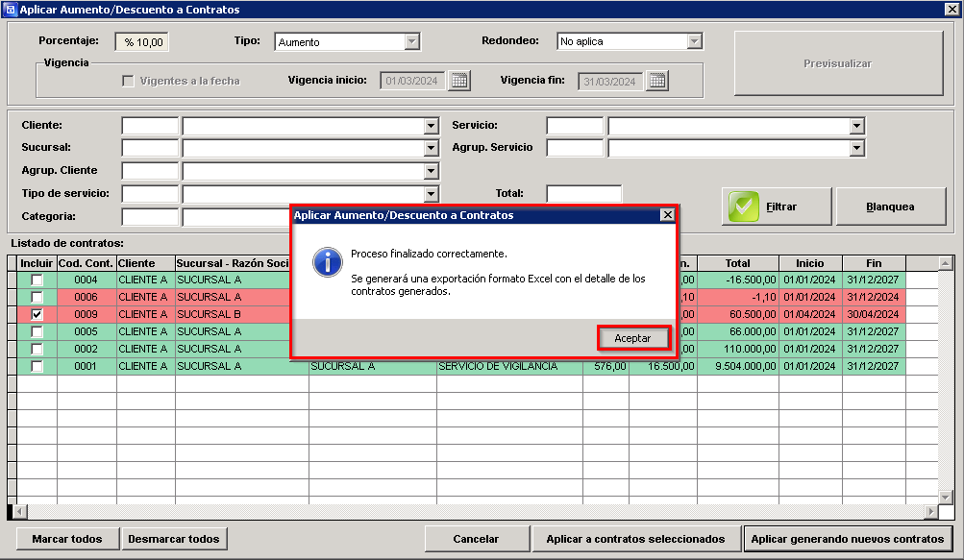This screenshot has width=964, height=560.
Task: Check Incluir for contract 0002
Action: tap(37, 349)
